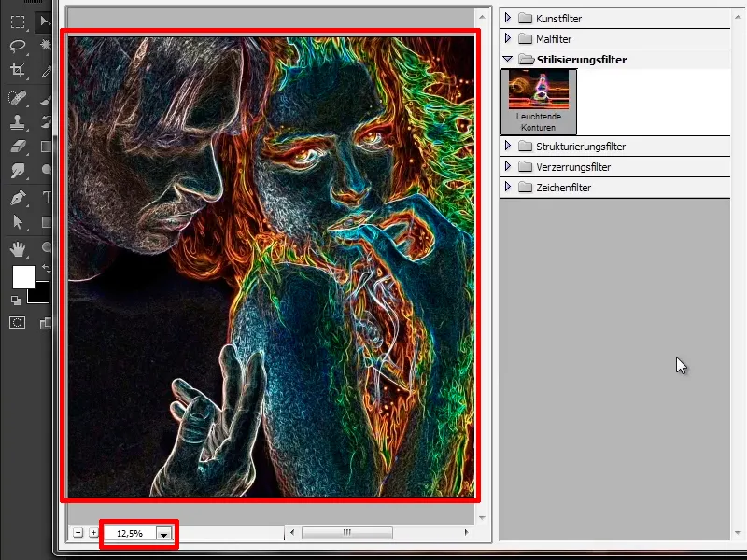Click the preview horizontal scrollbar right arrow
The image size is (747, 560).
466,532
